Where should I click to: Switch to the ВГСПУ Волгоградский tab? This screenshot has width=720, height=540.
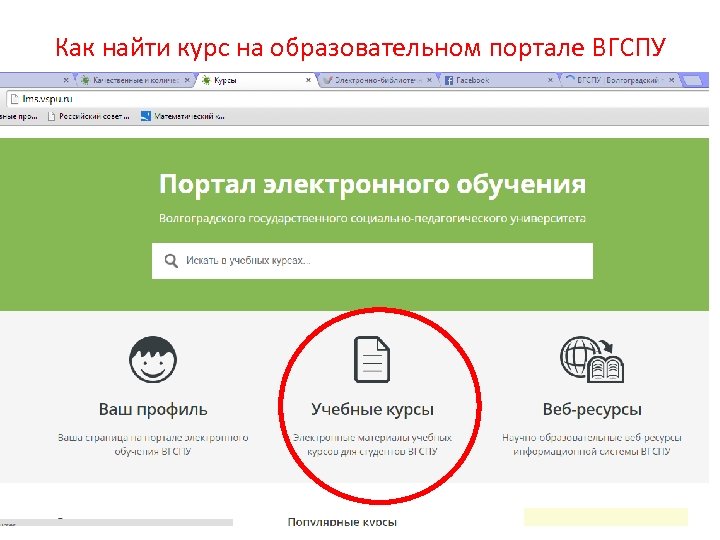click(620, 80)
